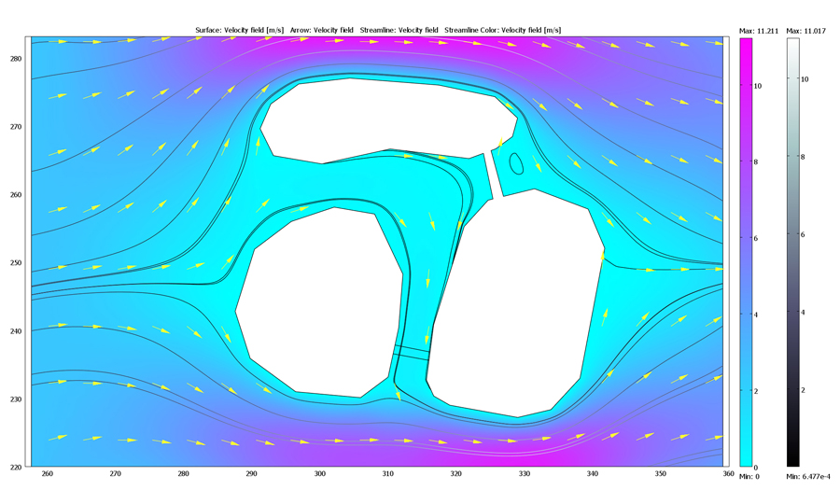840x504 pixels.
Task: Click the cyan-to-magenta surface velocity color bar
Action: point(746,252)
